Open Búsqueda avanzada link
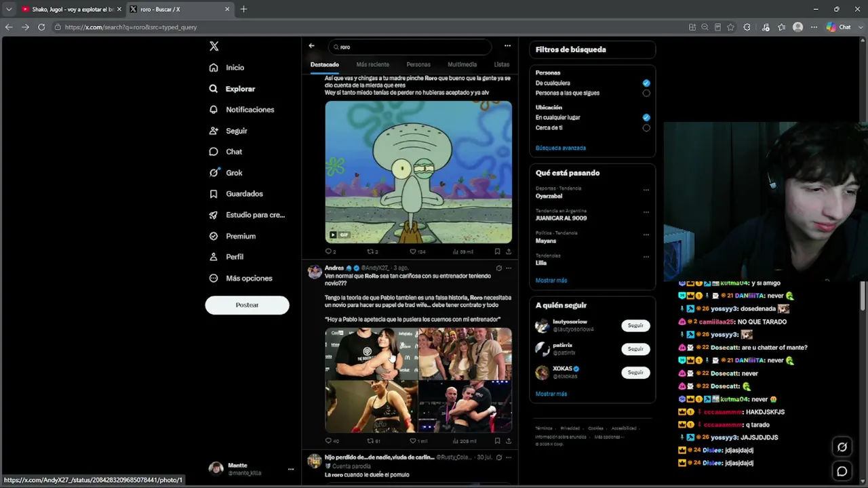The height and width of the screenshot is (488, 868). [561, 148]
